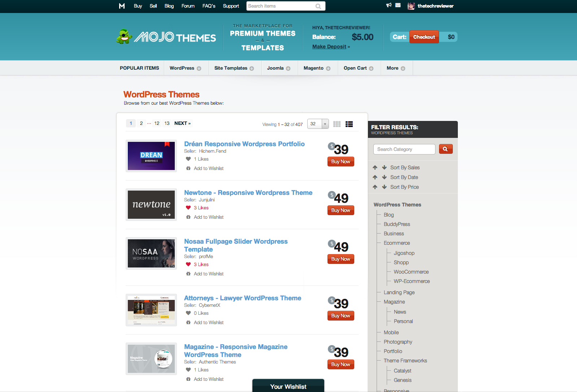Sort by Date ascending arrow
The height and width of the screenshot is (392, 577).
click(375, 177)
